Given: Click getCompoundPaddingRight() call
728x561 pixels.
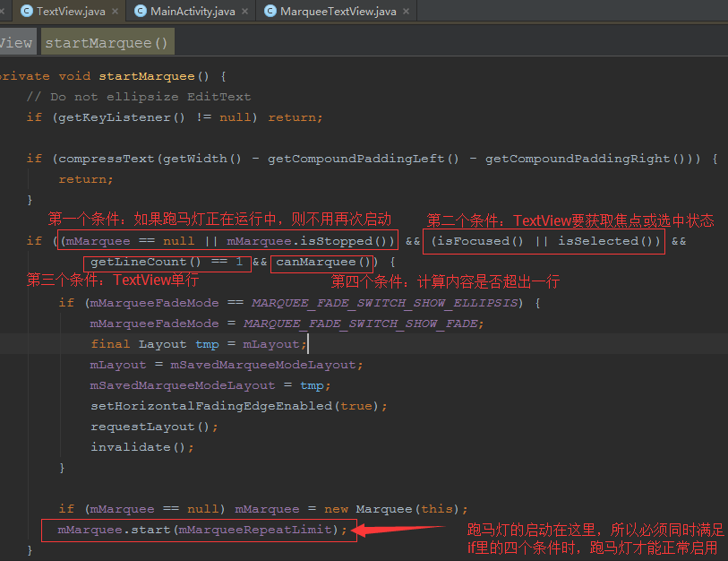Looking at the screenshot, I should click(585, 159).
